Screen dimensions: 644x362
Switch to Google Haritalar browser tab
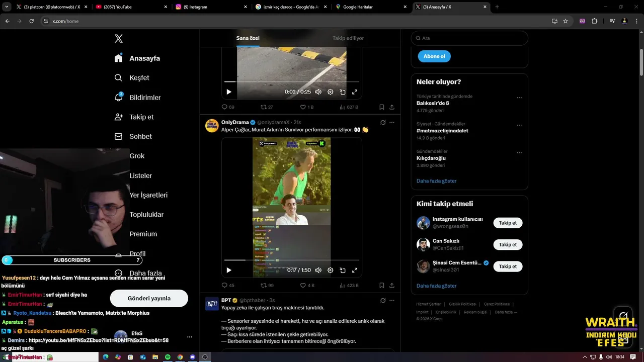click(371, 7)
